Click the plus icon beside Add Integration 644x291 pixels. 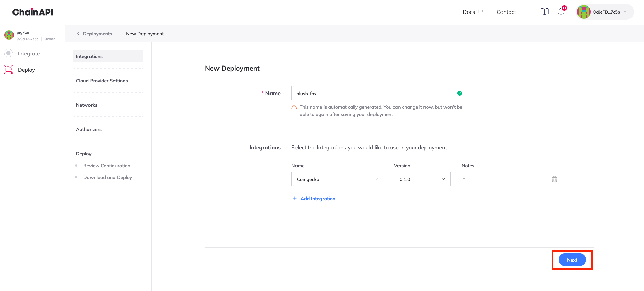[295, 199]
